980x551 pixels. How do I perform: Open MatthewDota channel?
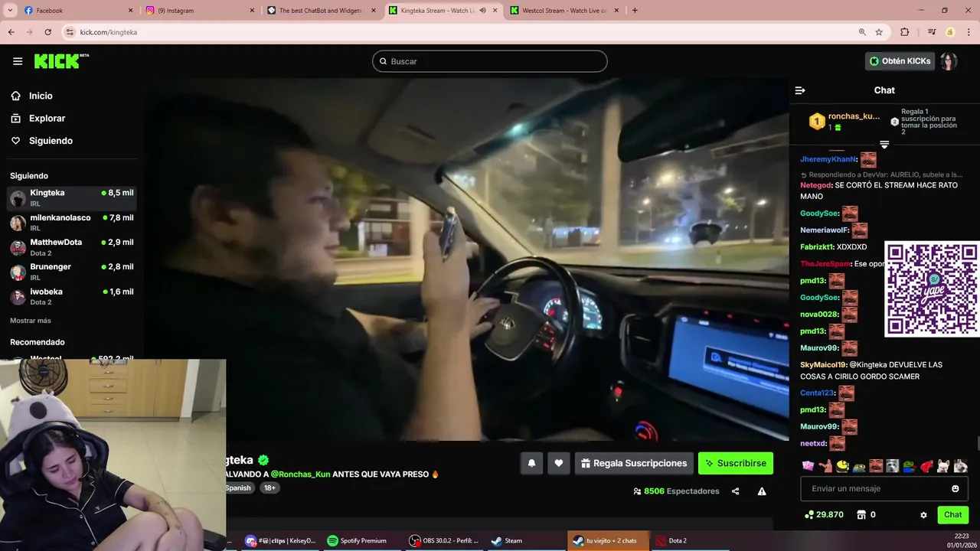pos(71,247)
